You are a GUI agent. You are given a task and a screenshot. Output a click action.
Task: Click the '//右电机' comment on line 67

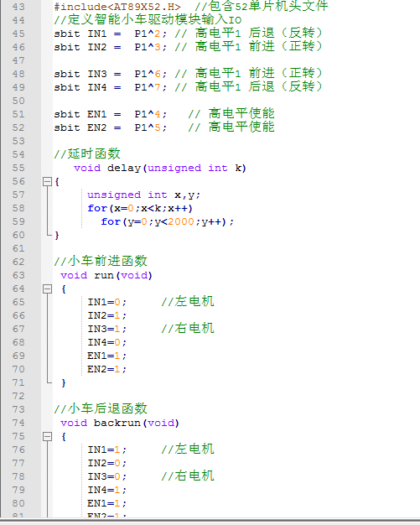click(188, 329)
